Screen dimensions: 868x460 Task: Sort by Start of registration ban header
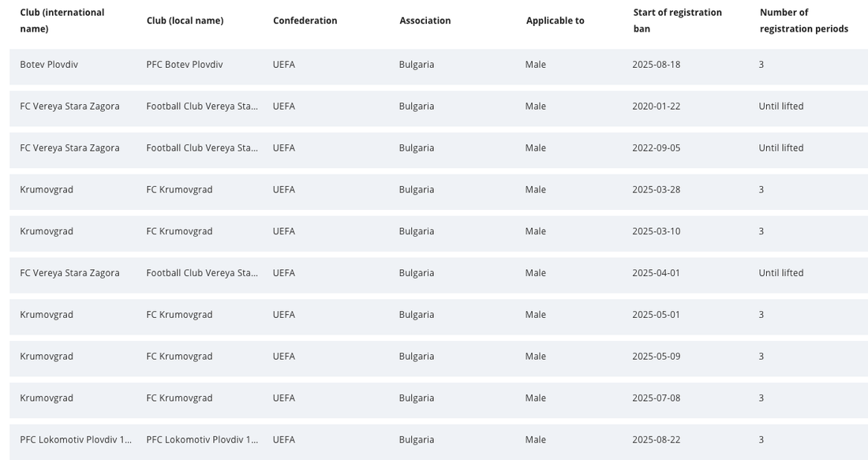click(677, 21)
